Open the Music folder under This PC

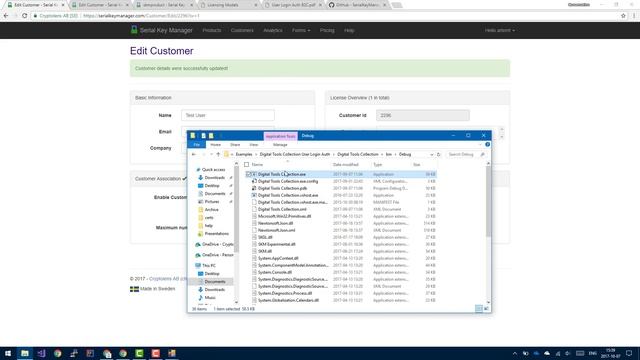pyautogui.click(x=210, y=298)
